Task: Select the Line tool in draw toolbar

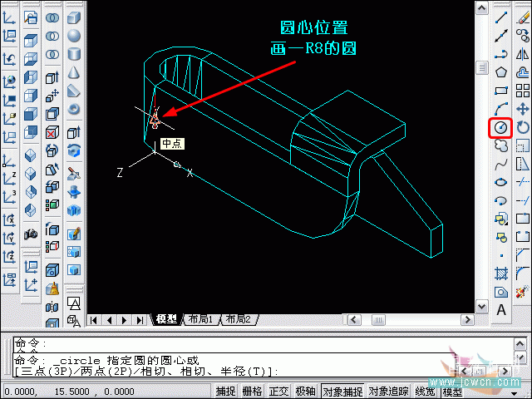Action: point(500,17)
